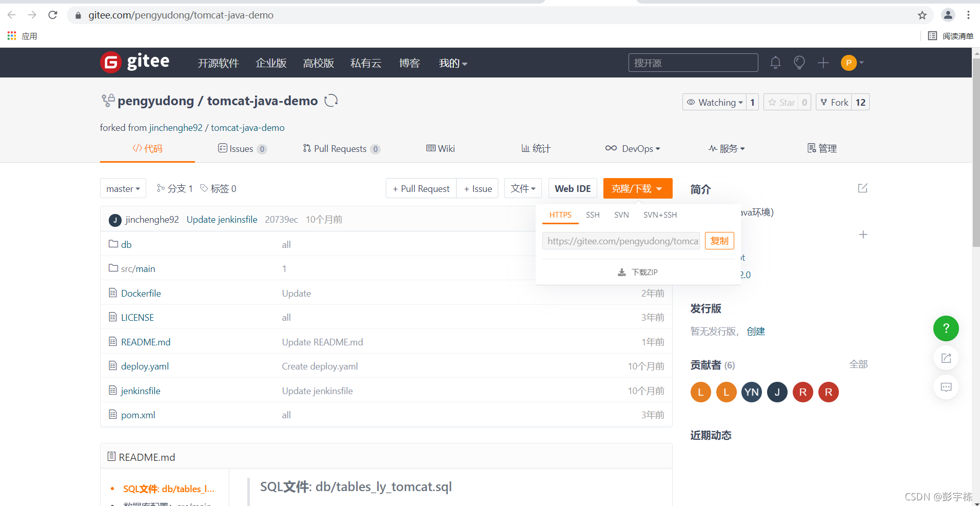980x506 pixels.
Task: Open the src/main folder
Action: [x=138, y=268]
